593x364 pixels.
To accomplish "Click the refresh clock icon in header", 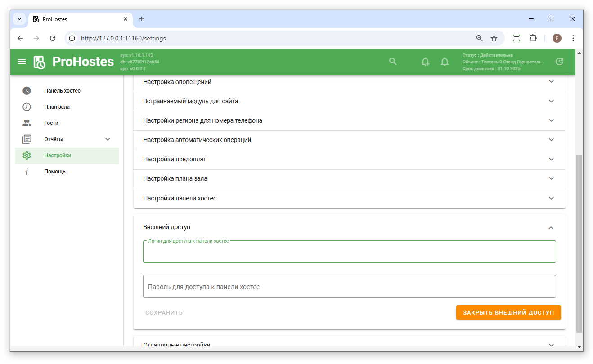I will click(559, 62).
